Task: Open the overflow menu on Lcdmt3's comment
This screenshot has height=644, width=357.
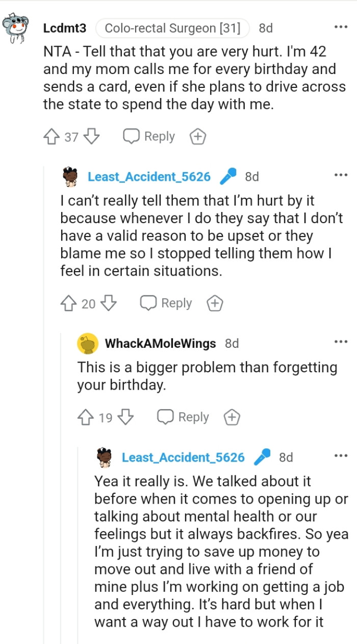Action: pos(340,26)
